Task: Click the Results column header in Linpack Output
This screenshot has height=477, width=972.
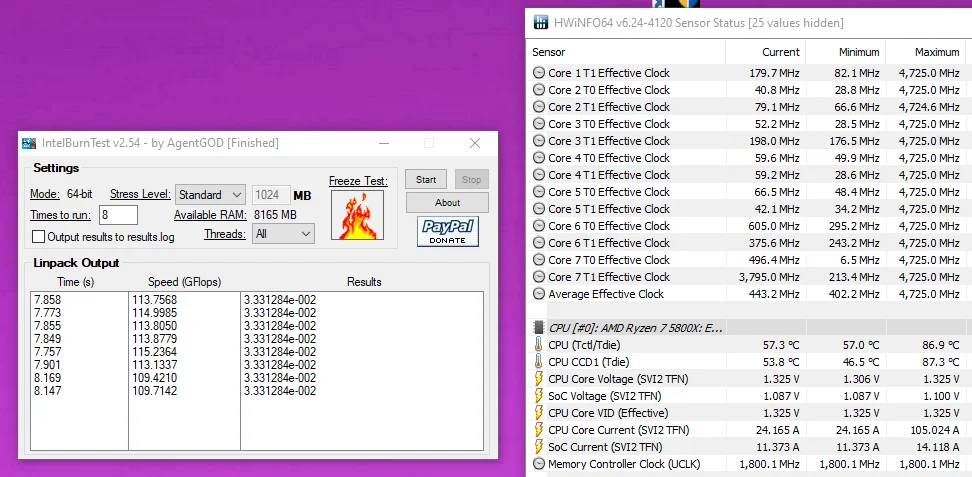Action: [x=364, y=282]
